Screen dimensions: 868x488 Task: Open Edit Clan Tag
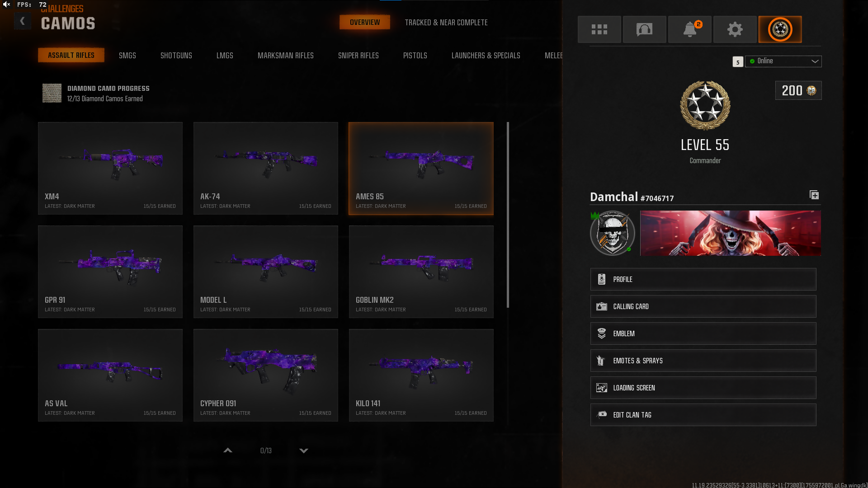[x=703, y=415]
